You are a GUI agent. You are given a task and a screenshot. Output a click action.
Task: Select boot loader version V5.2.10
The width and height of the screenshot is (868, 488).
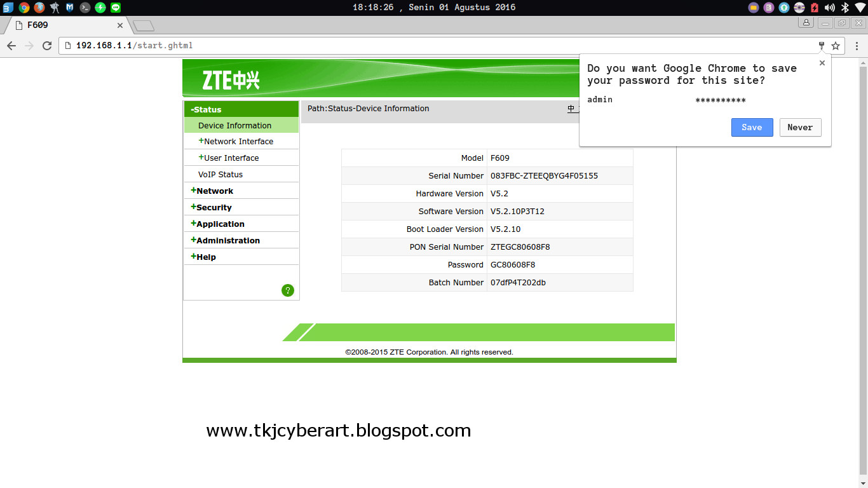(506, 229)
